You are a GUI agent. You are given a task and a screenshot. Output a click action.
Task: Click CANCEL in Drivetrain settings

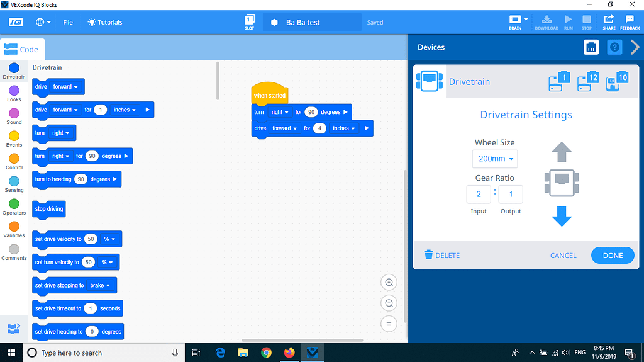click(563, 256)
